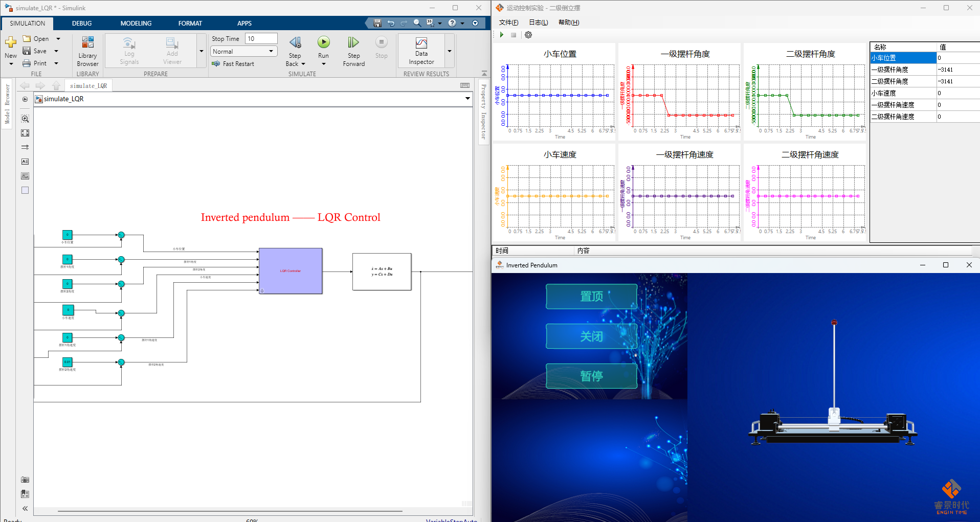Viewport: 980px width, 522px height.
Task: Click the Stop Time input field
Action: tap(261, 39)
